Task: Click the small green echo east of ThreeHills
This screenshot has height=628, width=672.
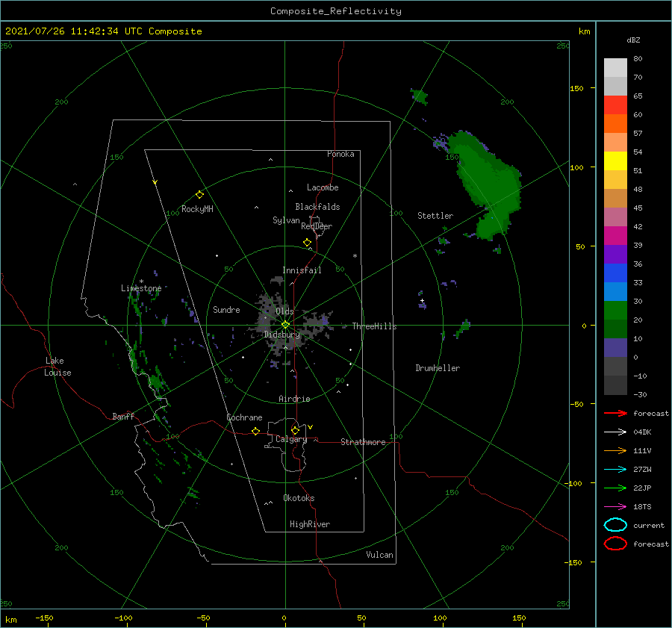Action: pos(463,329)
